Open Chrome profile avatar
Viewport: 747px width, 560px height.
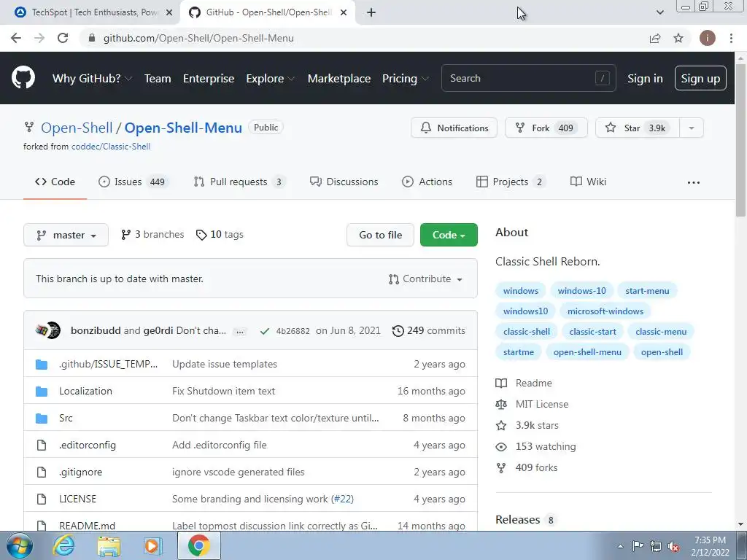tap(707, 38)
